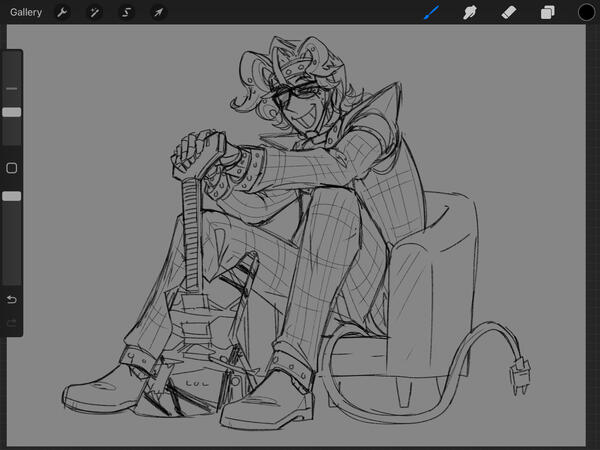Open the black color swatch picker
600x450 pixels.
[x=586, y=12]
